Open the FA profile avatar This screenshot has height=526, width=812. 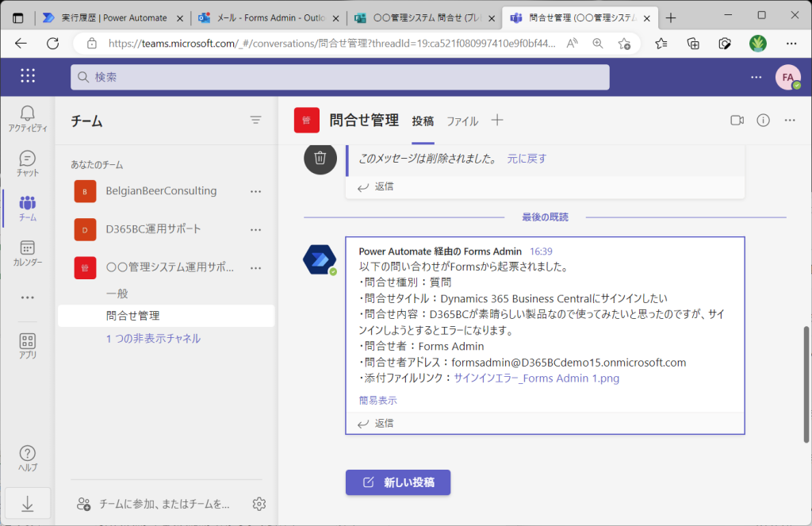coord(787,77)
